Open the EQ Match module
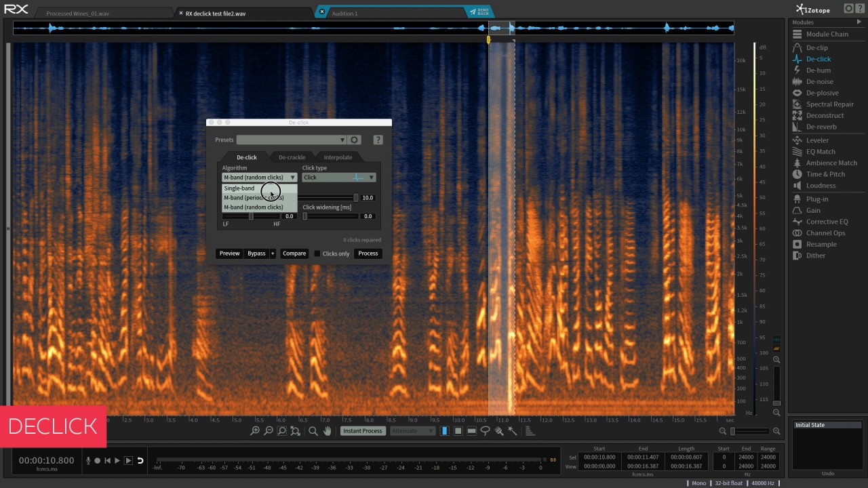Screen dimensions: 868x488 (821, 152)
